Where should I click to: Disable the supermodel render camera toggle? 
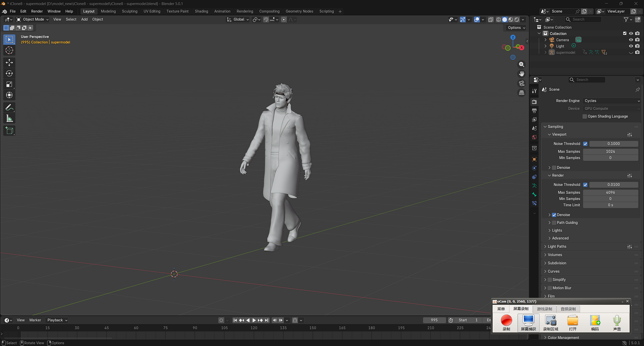637,52
